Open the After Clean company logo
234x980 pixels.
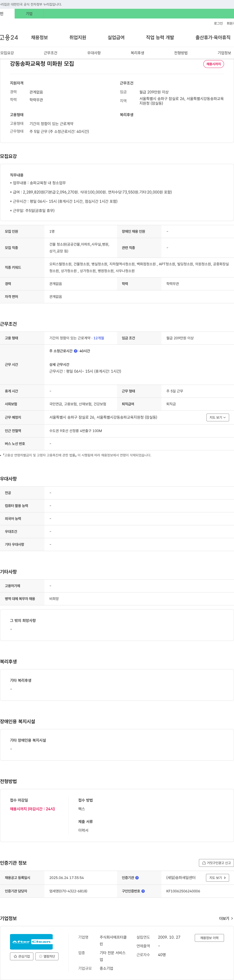(x=31, y=942)
